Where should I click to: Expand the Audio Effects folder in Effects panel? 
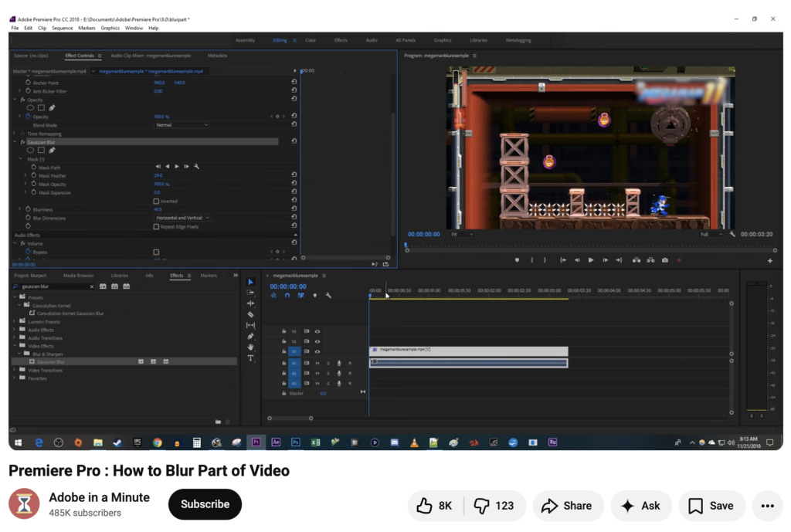[14, 330]
